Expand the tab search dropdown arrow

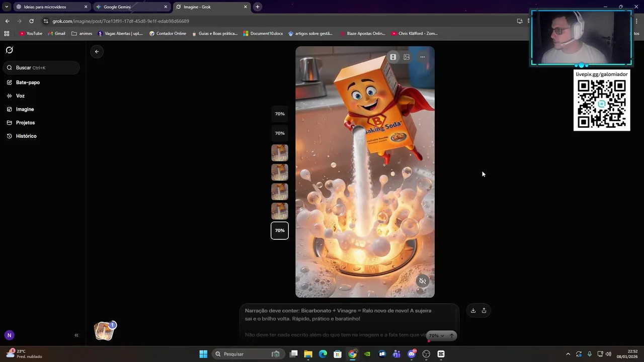7,7
